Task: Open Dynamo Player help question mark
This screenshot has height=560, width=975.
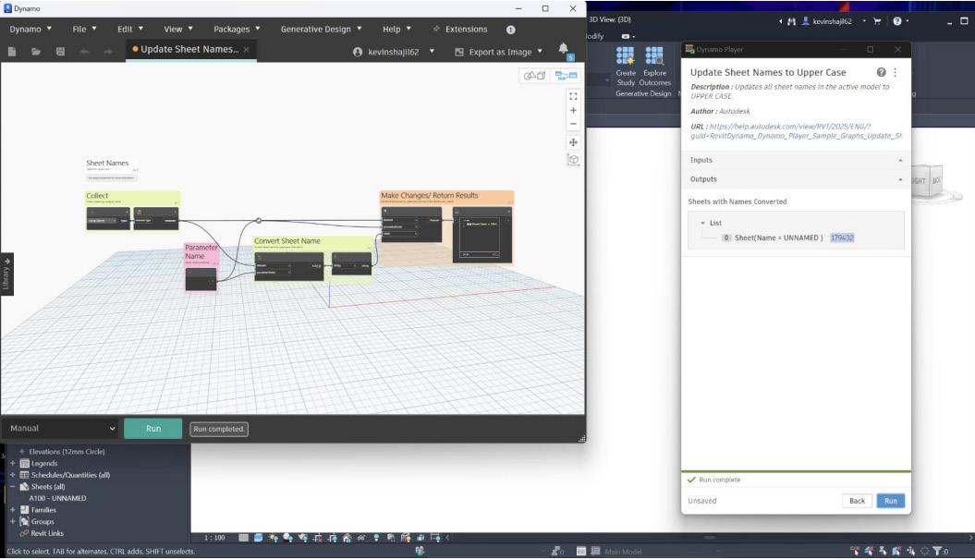Action: [881, 72]
